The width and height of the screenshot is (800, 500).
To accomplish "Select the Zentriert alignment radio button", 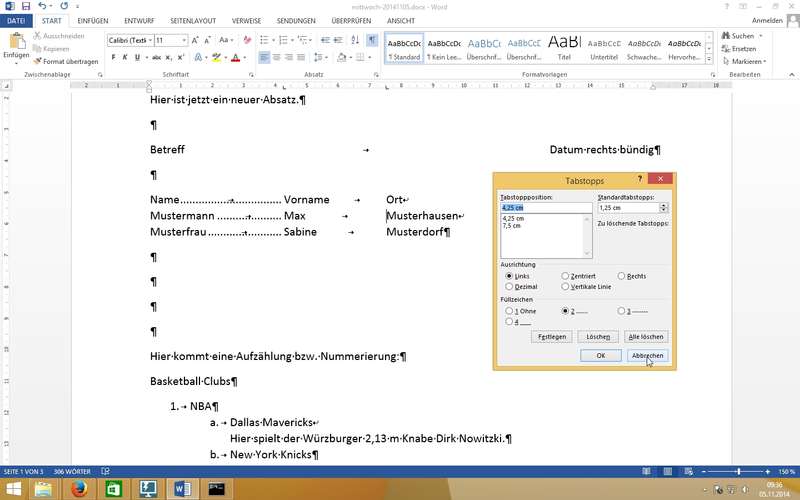I will 566,275.
